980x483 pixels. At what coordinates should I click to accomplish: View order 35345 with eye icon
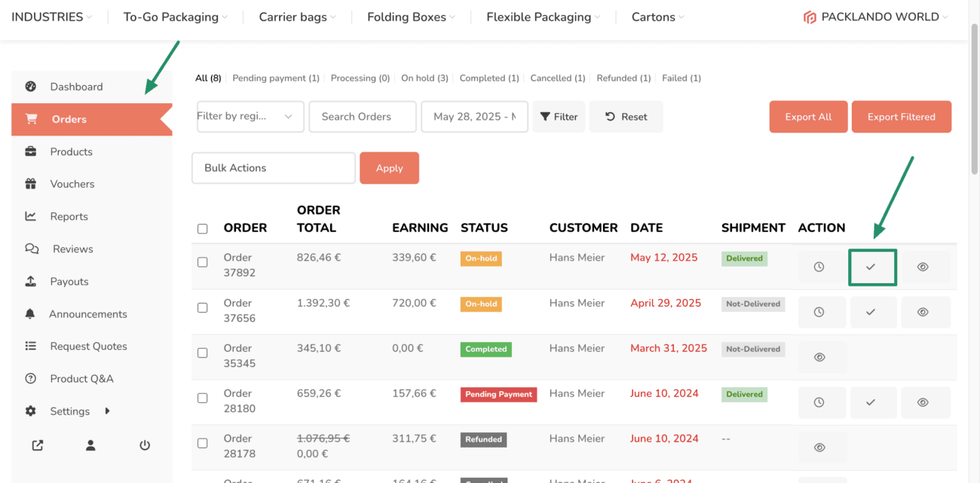pos(820,357)
